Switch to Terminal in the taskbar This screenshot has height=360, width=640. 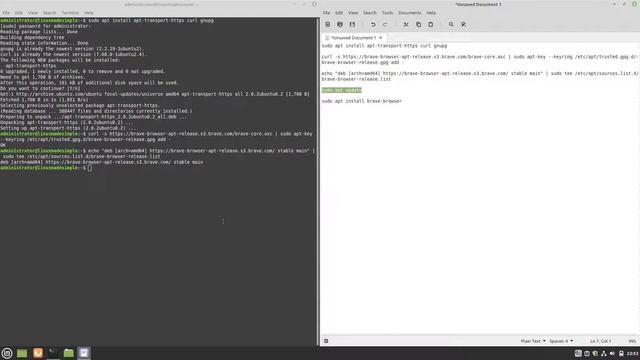click(53, 353)
